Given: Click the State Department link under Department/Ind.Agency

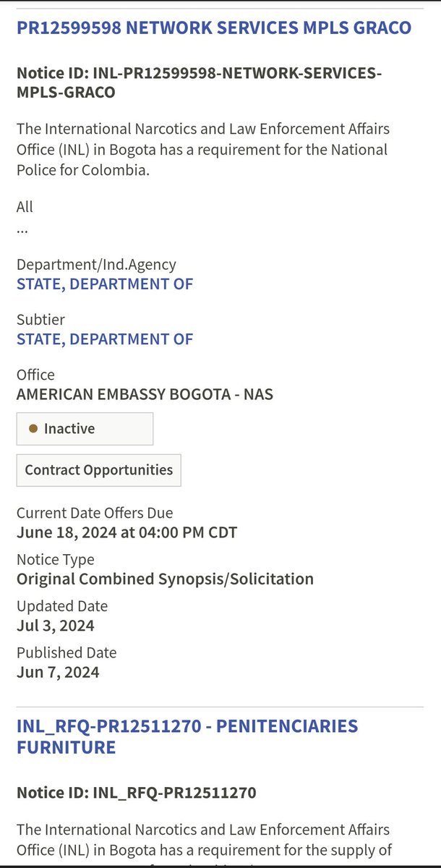Looking at the screenshot, I should (105, 284).
